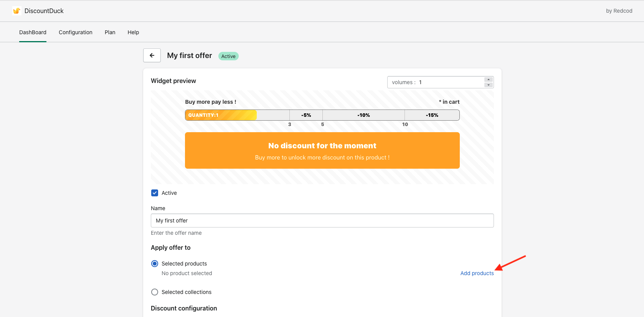Go to the Help tab
The width and height of the screenshot is (644, 317).
(133, 32)
